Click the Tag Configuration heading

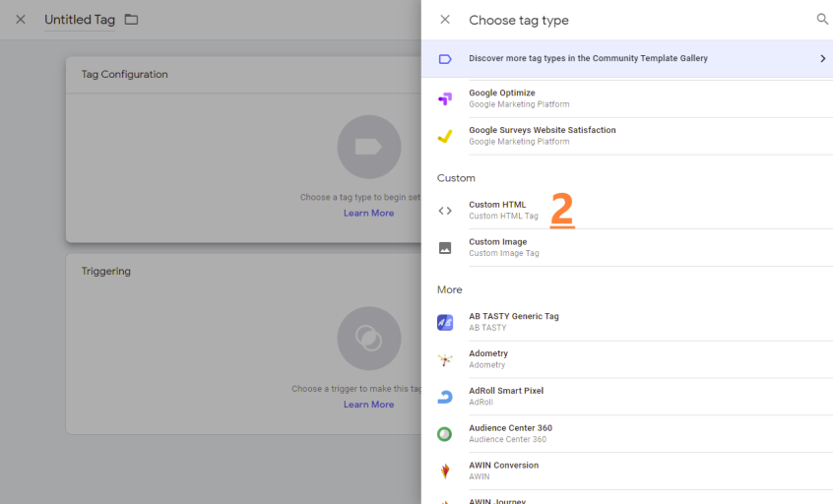pyautogui.click(x=124, y=75)
